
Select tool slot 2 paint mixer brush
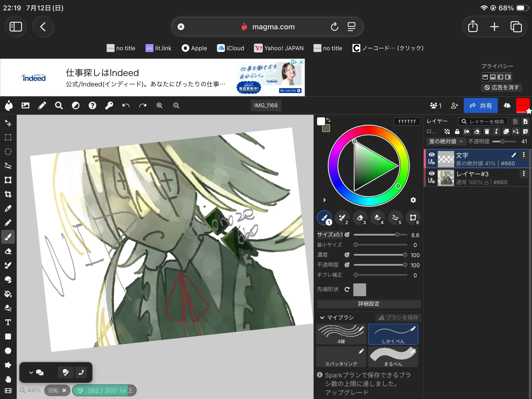tap(342, 218)
